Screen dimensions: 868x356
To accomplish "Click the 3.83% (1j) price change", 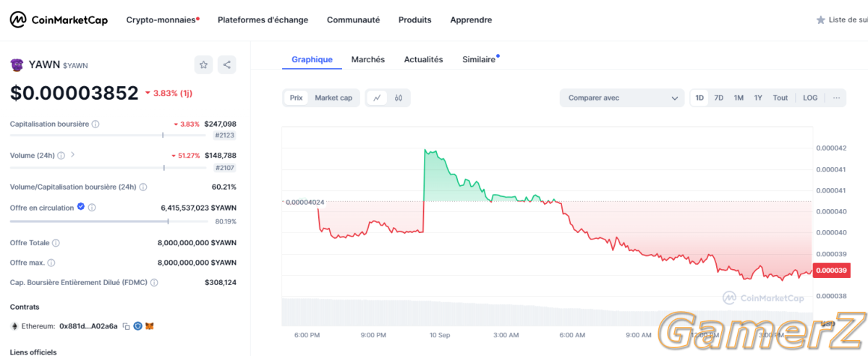I will [169, 93].
